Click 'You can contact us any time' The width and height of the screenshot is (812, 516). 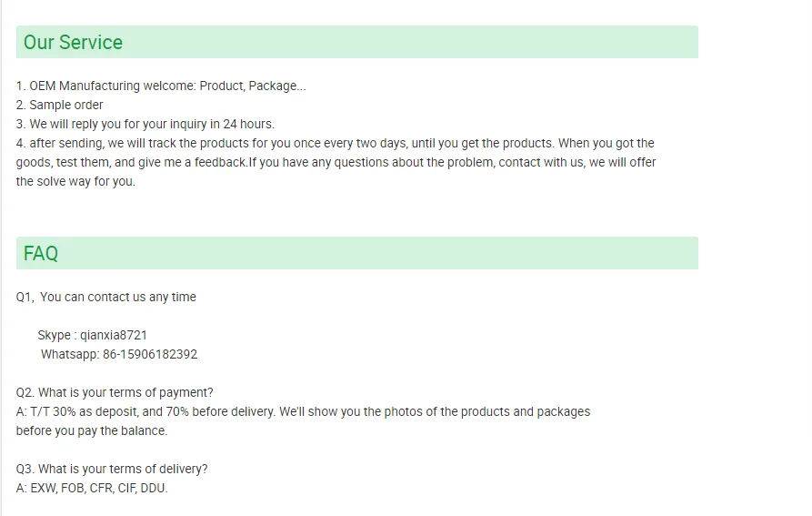[118, 298]
